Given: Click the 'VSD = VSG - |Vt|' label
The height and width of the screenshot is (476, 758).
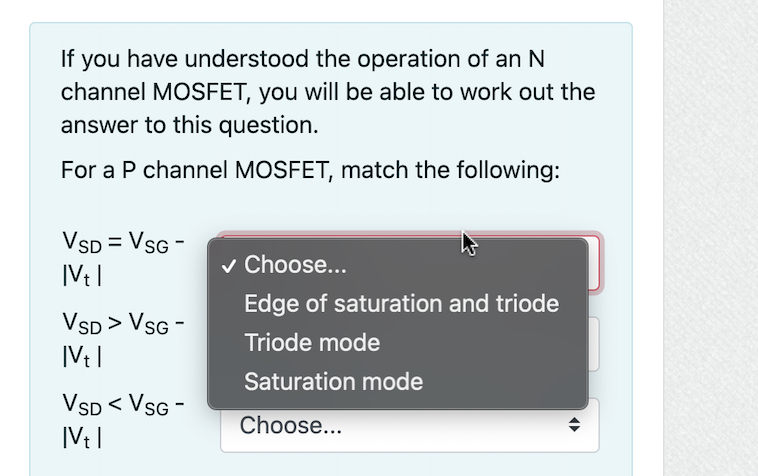Looking at the screenshot, I should tap(123, 258).
